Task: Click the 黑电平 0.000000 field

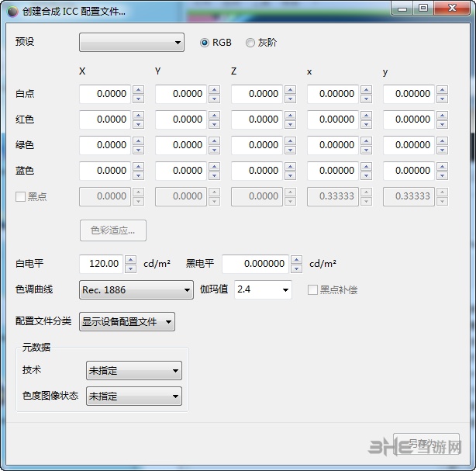Action: pos(255,264)
